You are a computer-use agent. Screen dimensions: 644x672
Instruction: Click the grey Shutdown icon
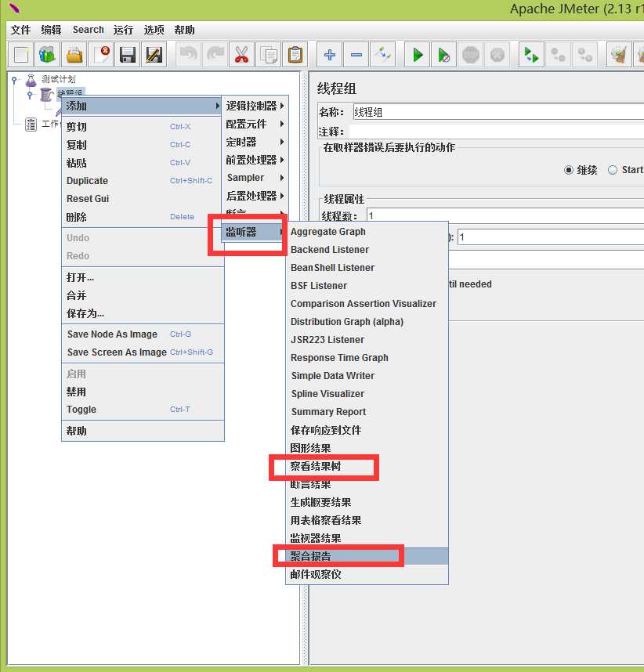click(x=497, y=56)
